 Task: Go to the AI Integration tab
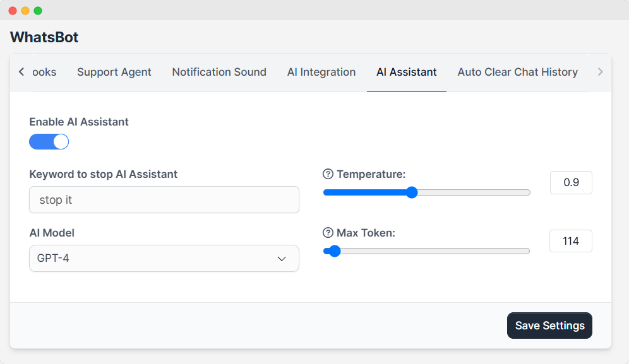click(321, 72)
